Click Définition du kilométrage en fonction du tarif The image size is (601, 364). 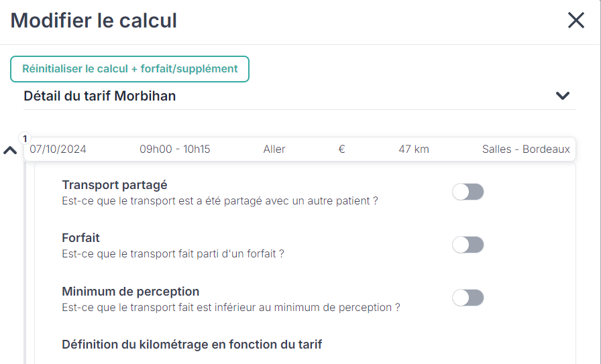[192, 345]
